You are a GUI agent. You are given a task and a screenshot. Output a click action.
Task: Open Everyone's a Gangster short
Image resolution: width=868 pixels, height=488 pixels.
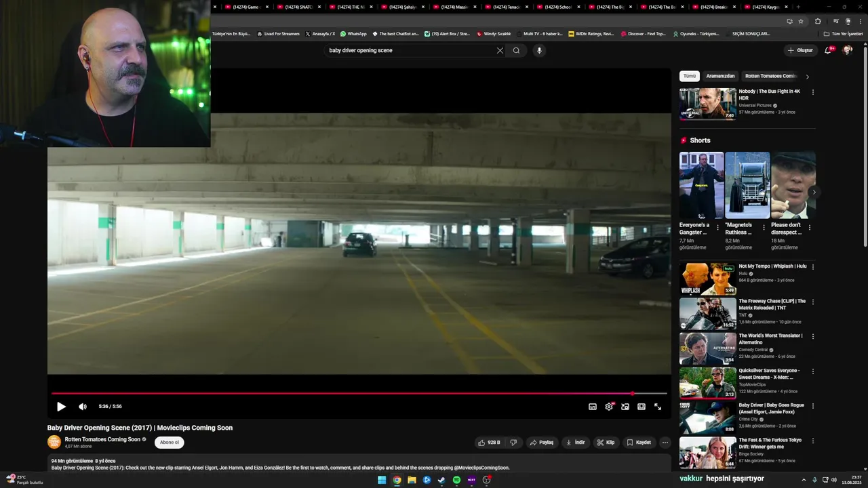pos(701,185)
